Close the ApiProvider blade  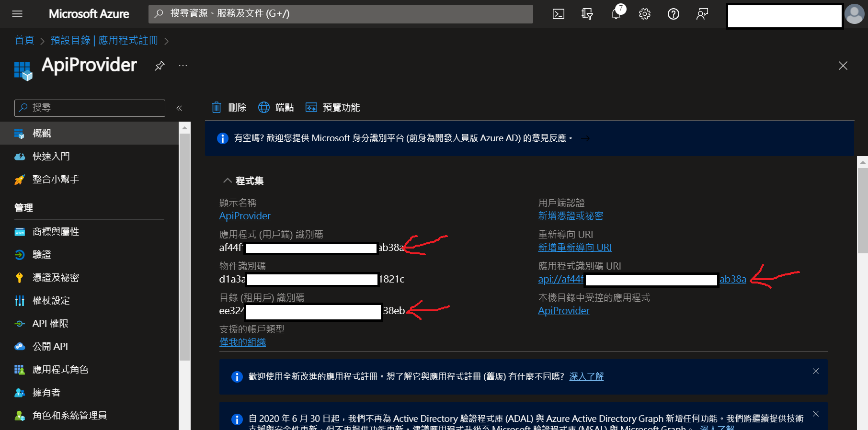pyautogui.click(x=843, y=66)
